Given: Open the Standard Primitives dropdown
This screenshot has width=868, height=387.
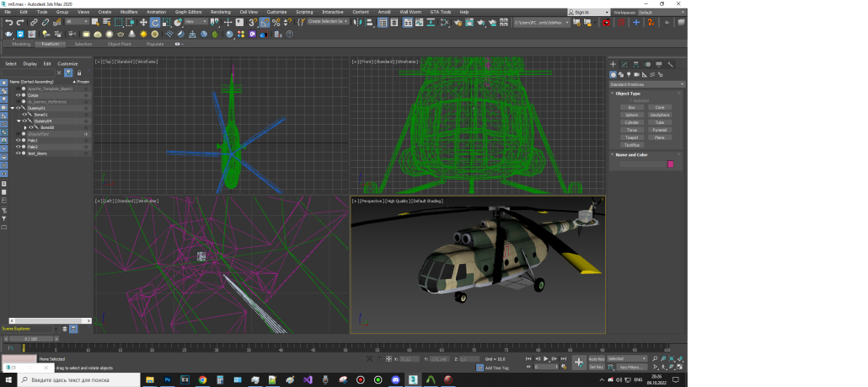Looking at the screenshot, I should (646, 84).
